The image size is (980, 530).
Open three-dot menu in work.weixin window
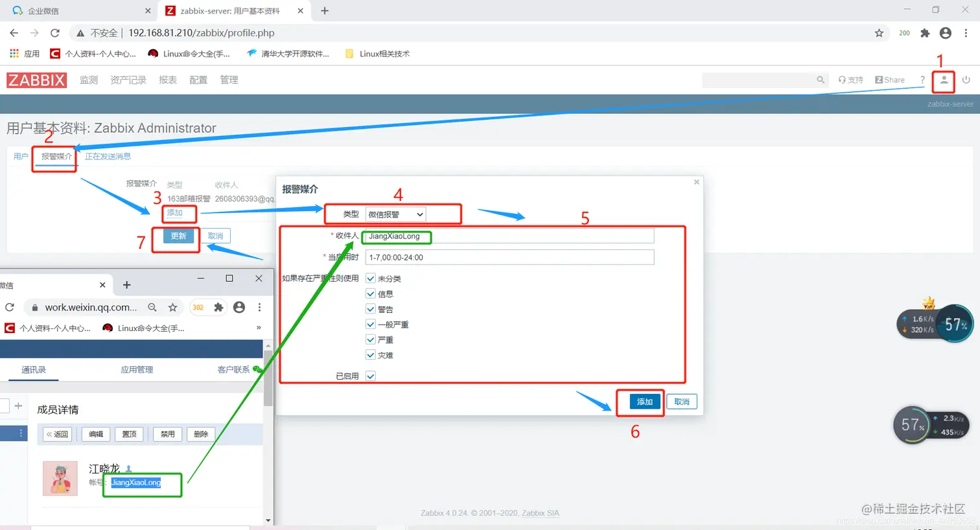click(x=259, y=307)
